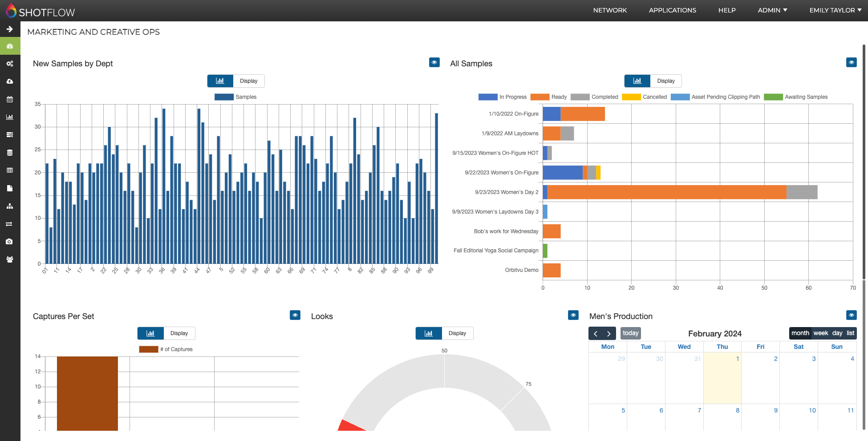The height and width of the screenshot is (441, 868).
Task: Open the hierarchy sitemap icon in sidebar
Action: click(x=10, y=206)
